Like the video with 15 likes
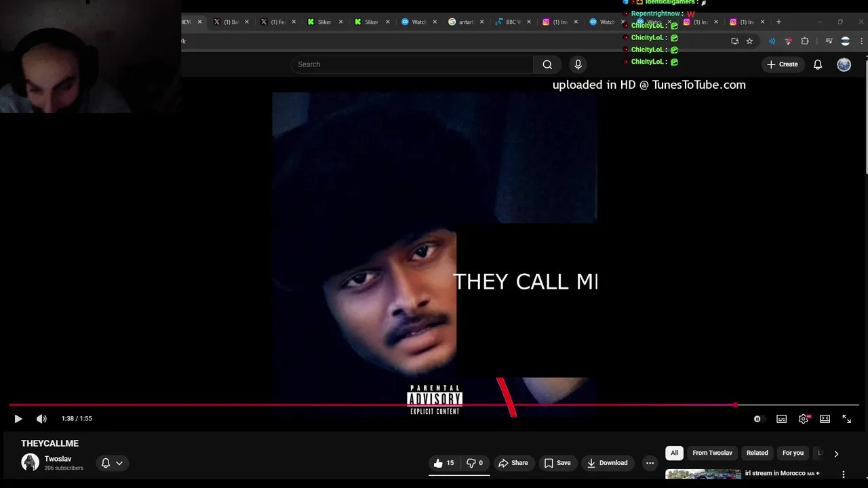The width and height of the screenshot is (868, 488). (x=443, y=463)
